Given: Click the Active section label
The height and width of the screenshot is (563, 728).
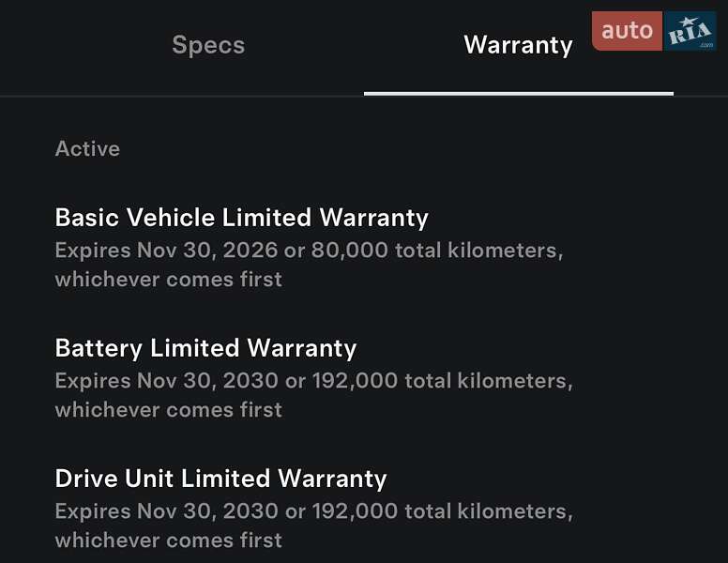Looking at the screenshot, I should point(87,148).
